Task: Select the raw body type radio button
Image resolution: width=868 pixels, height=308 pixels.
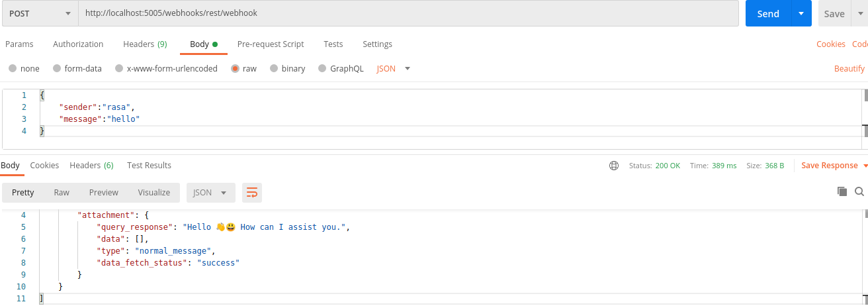Action: [x=235, y=68]
